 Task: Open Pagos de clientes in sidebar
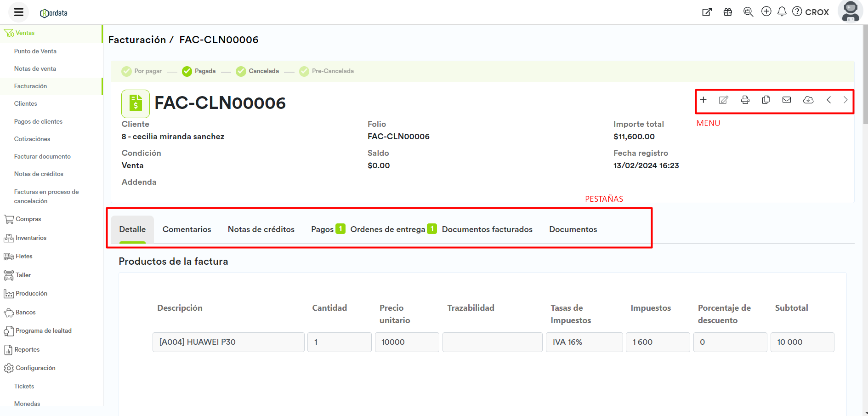(38, 121)
